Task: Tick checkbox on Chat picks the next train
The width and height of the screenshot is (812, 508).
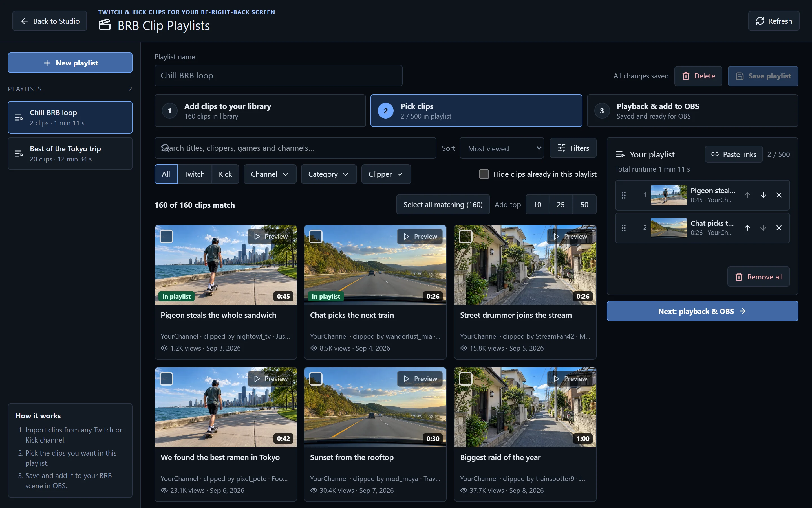Action: [x=316, y=237]
